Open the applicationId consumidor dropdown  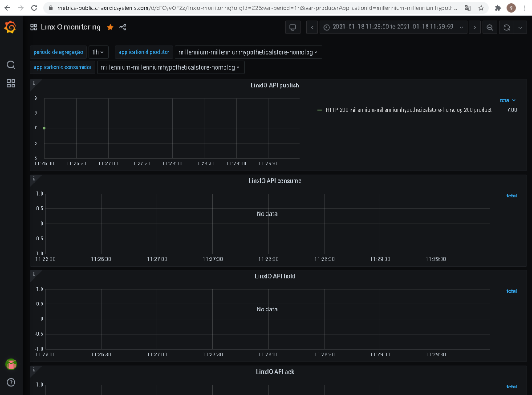click(170, 67)
